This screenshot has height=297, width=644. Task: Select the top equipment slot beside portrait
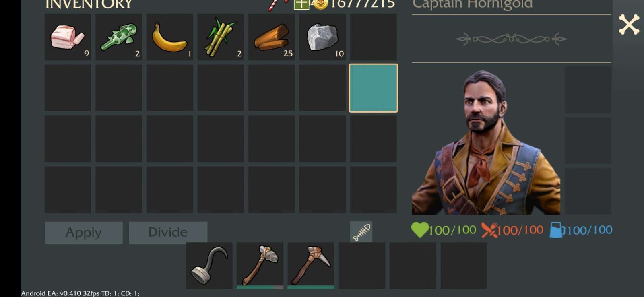coord(588,90)
